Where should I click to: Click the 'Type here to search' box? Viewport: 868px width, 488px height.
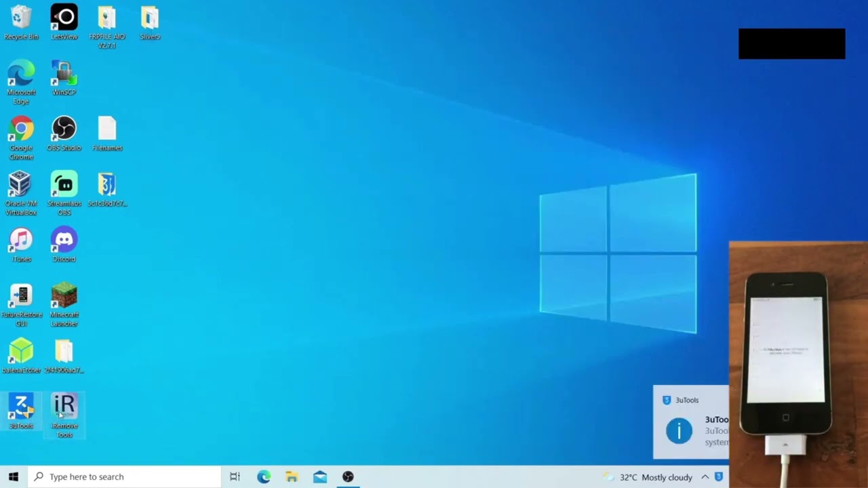tap(125, 476)
